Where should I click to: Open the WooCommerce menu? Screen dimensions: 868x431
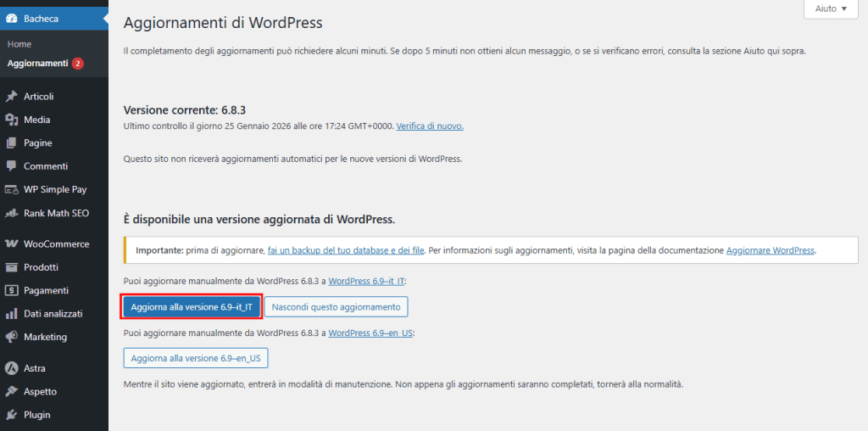(54, 243)
